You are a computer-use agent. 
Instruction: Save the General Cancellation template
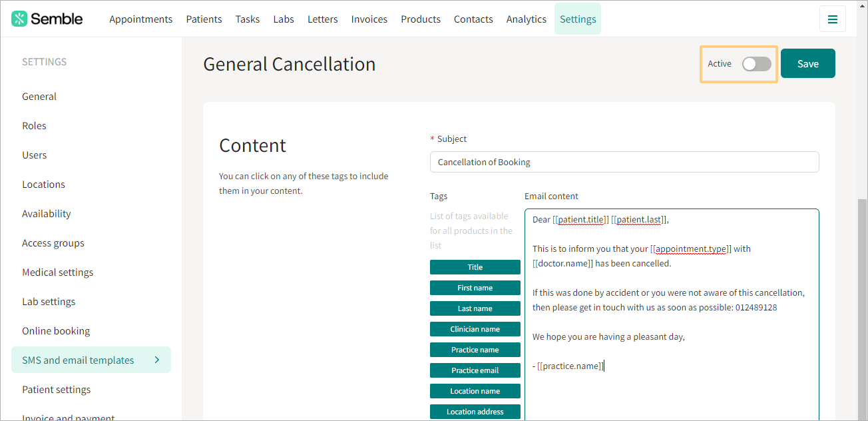pyautogui.click(x=808, y=64)
